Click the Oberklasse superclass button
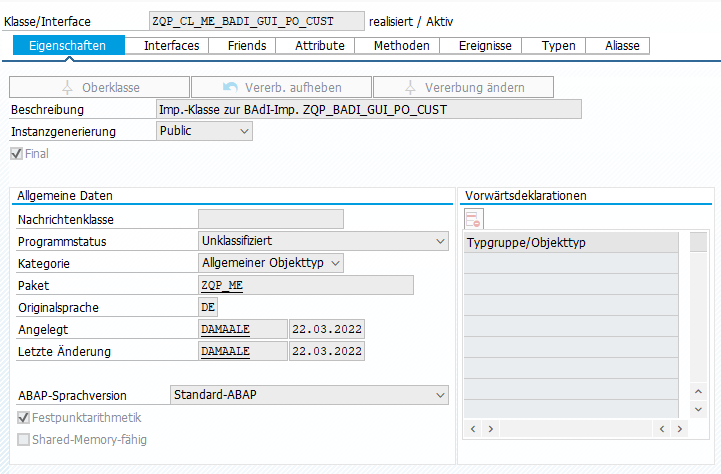 click(98, 87)
